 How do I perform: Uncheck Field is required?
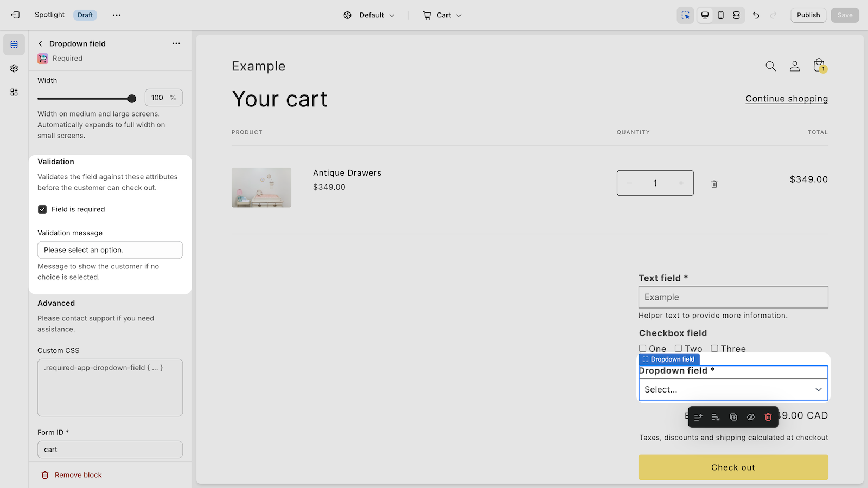[x=42, y=209]
